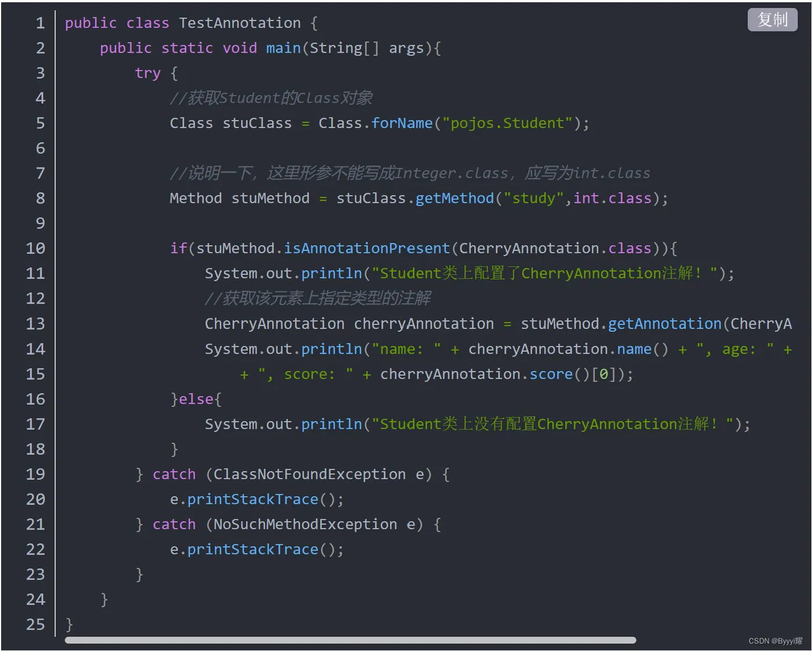This screenshot has height=651, width=812.
Task: Click the comment about Integer.class on line 7
Action: click(409, 173)
